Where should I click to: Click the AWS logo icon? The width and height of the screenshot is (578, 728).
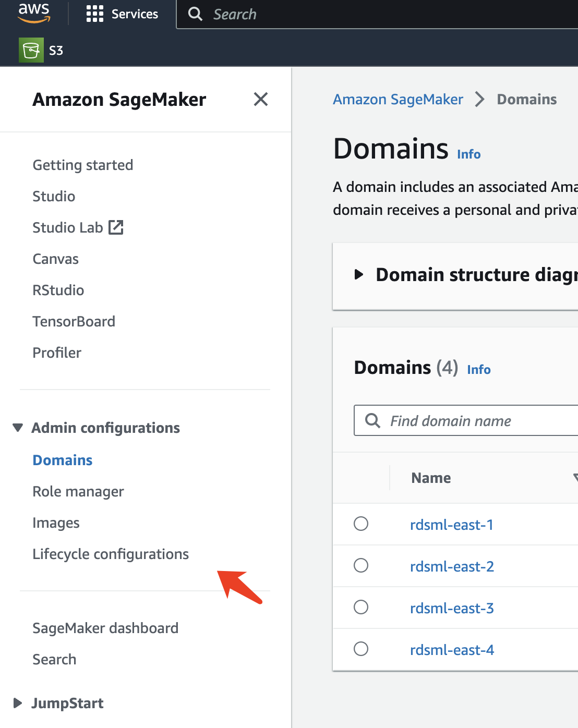(34, 13)
